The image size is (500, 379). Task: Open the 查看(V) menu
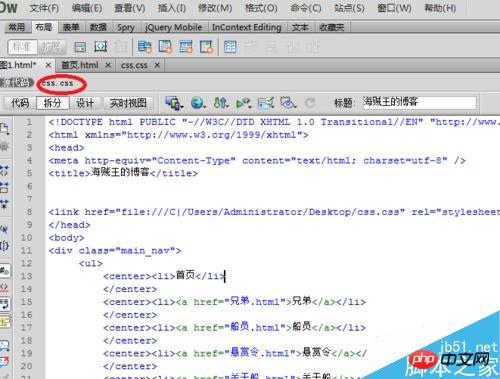coord(130,8)
